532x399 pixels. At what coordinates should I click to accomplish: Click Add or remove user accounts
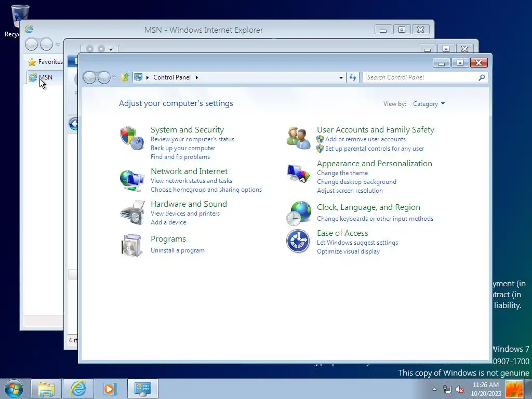[365, 139]
